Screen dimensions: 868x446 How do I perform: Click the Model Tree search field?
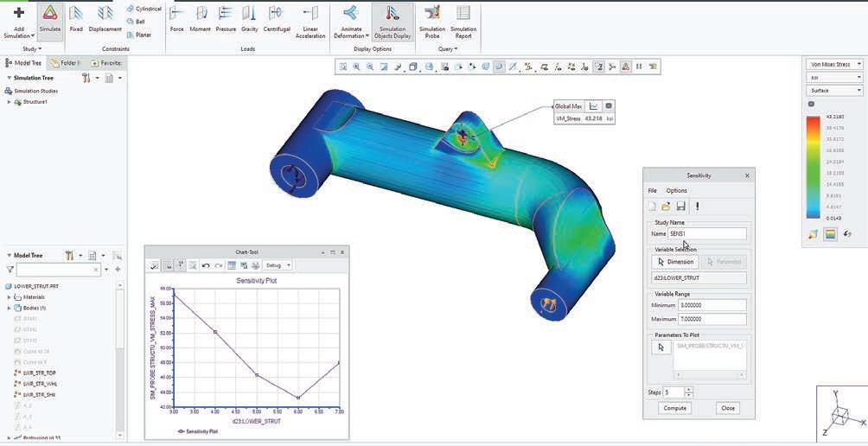point(59,270)
